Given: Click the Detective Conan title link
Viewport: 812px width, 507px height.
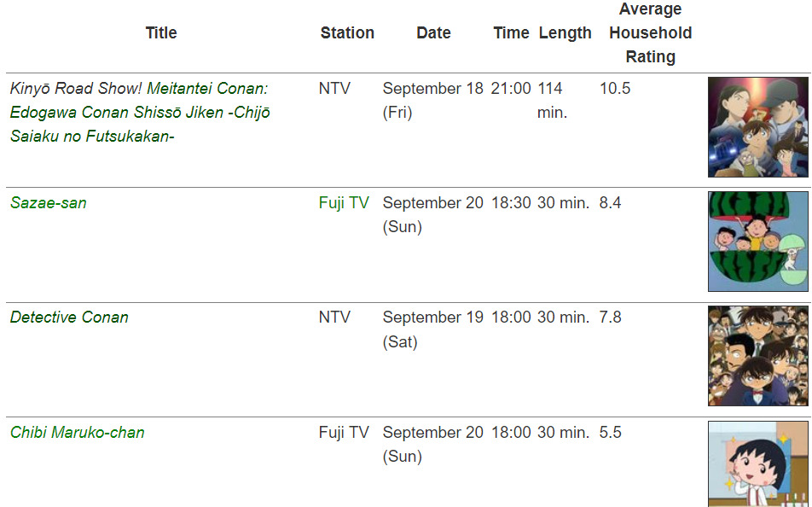Looking at the screenshot, I should click(69, 318).
